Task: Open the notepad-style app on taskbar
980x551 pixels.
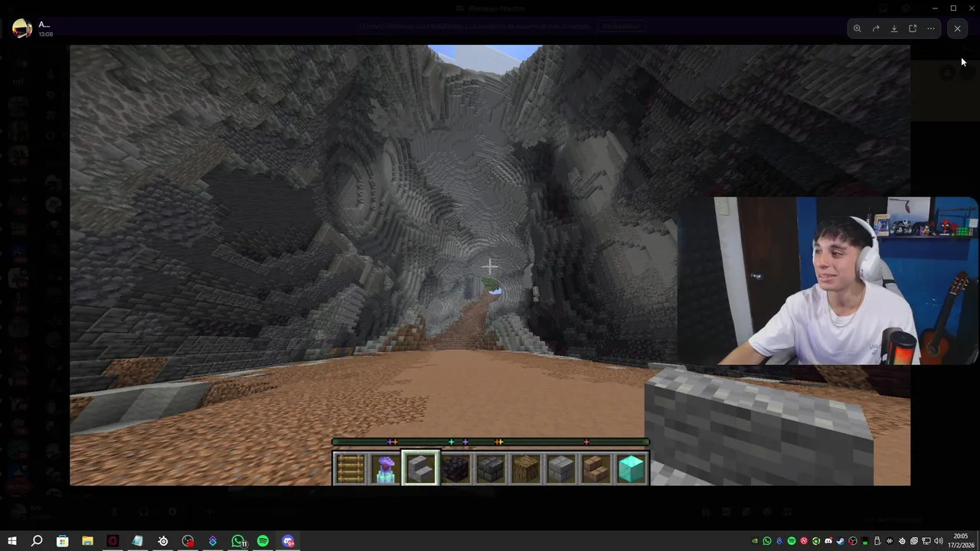Action: pyautogui.click(x=138, y=541)
